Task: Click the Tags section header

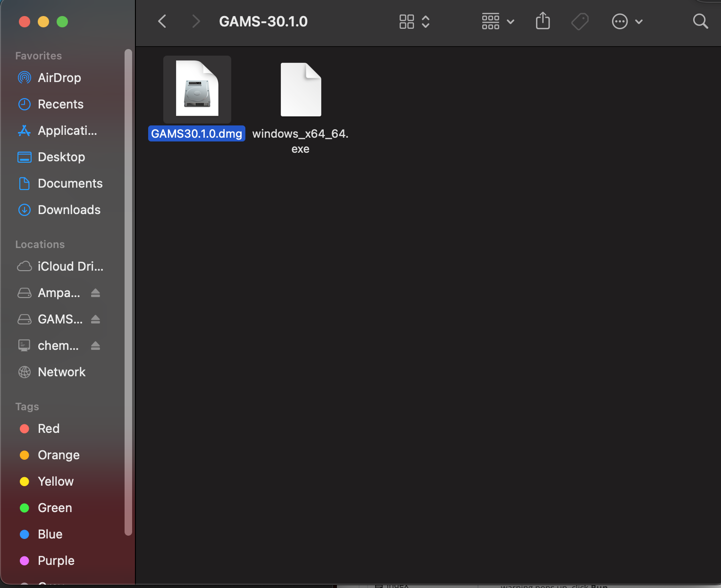Action: click(x=27, y=406)
